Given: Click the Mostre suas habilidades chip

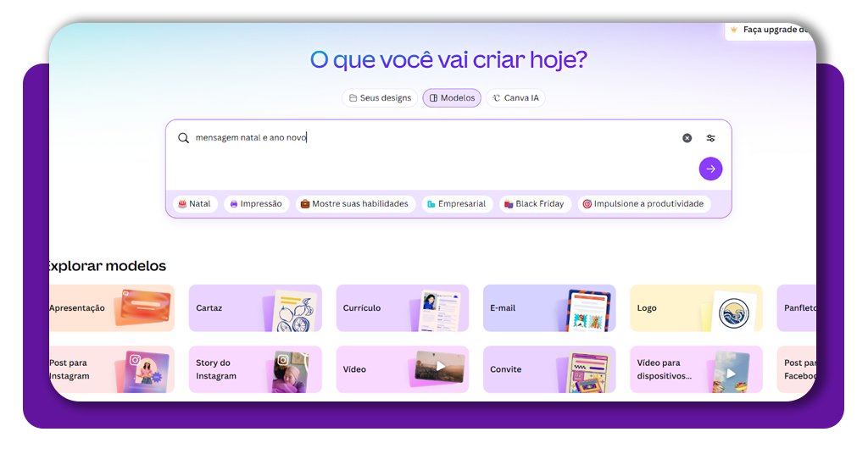Looking at the screenshot, I should tap(355, 204).
